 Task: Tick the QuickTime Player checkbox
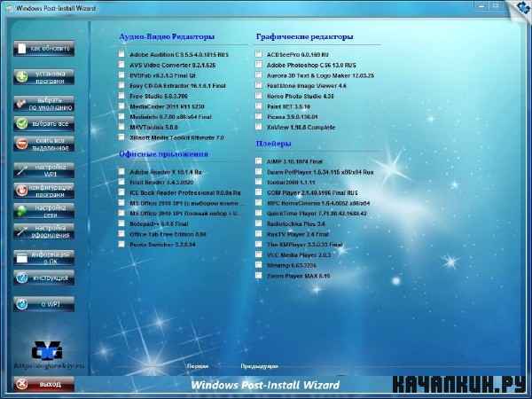[x=259, y=213]
